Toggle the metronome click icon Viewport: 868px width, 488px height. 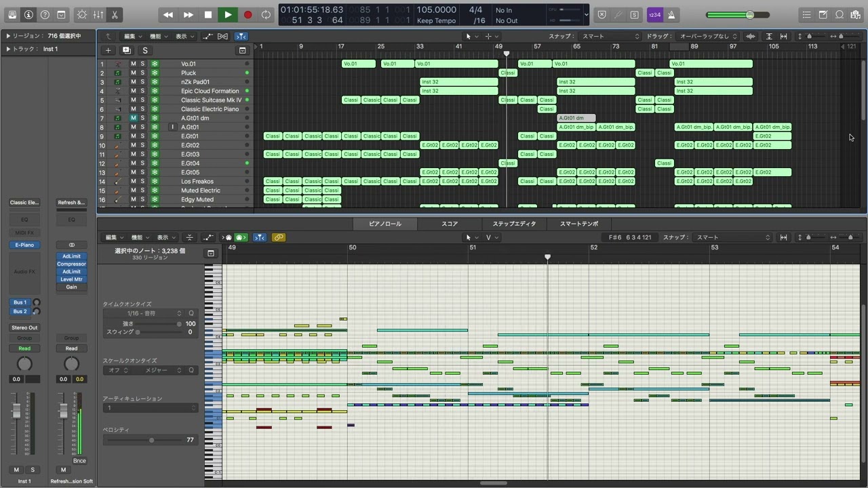click(x=671, y=14)
